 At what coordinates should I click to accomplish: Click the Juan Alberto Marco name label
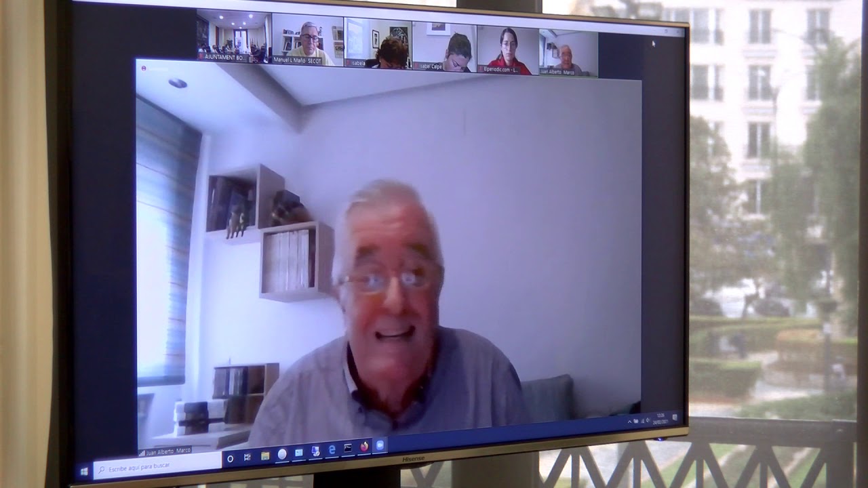165,451
